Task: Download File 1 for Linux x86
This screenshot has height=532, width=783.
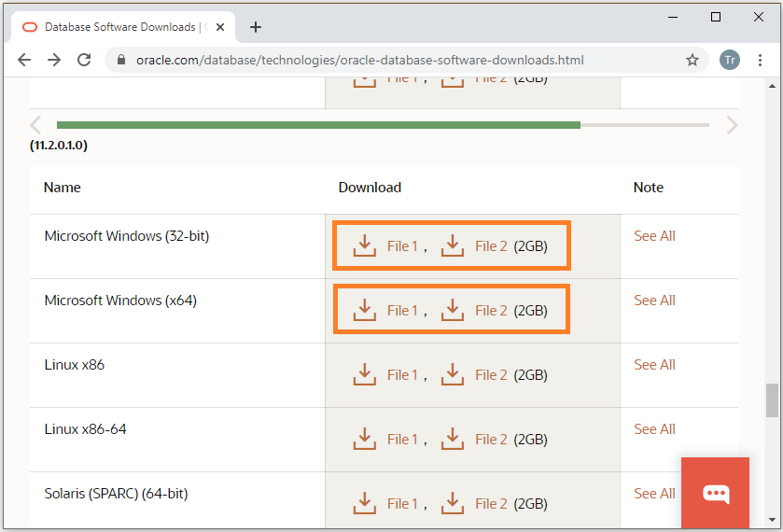Action: click(x=402, y=375)
